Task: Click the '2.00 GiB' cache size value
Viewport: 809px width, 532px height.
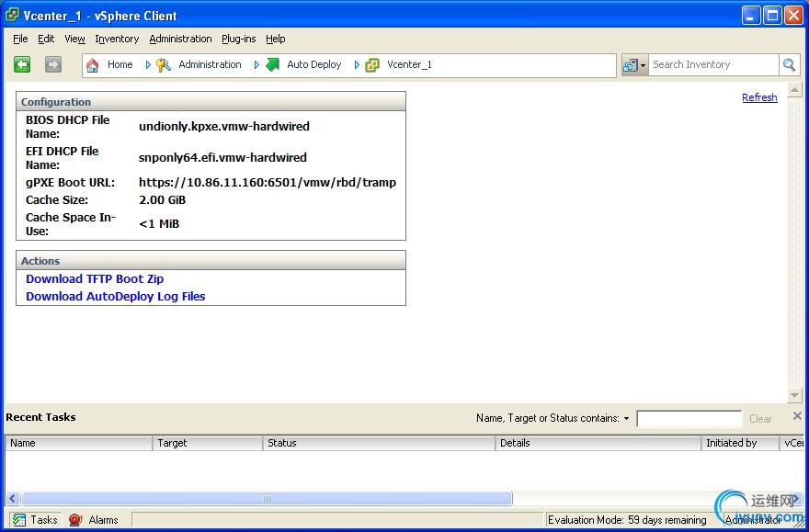Action: click(x=163, y=200)
